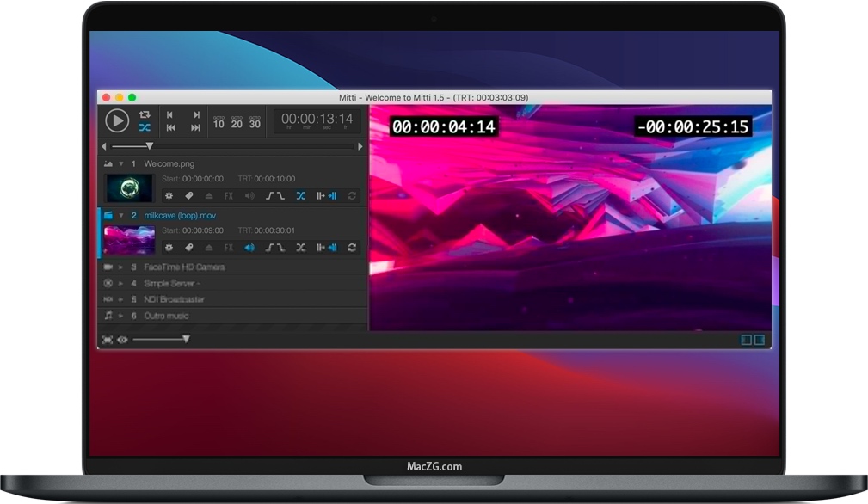The height and width of the screenshot is (504, 868).
Task: Expand the NDI Broadcaster cue
Action: (120, 299)
